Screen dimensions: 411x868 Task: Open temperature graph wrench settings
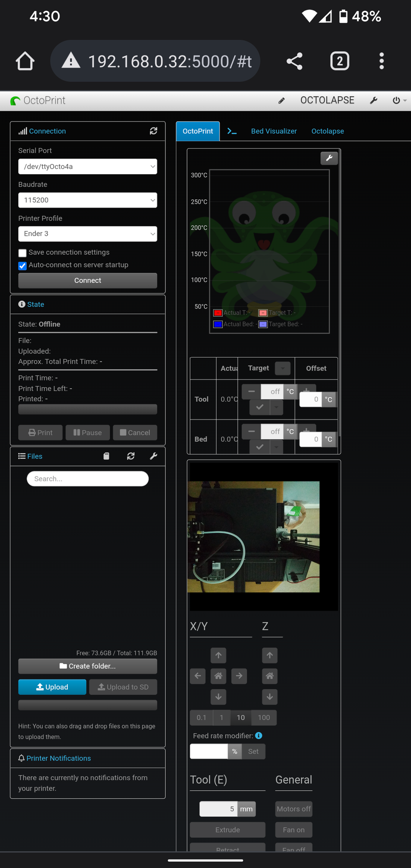329,158
